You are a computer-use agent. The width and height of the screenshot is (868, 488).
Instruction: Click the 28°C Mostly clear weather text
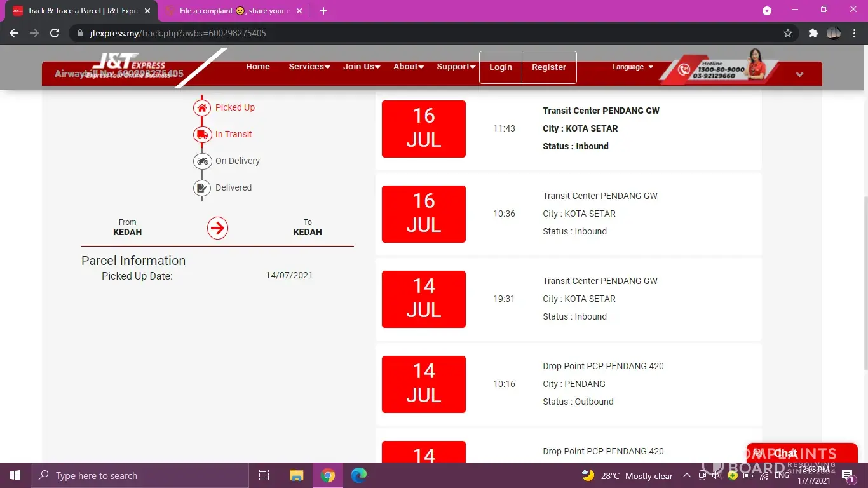(637, 476)
